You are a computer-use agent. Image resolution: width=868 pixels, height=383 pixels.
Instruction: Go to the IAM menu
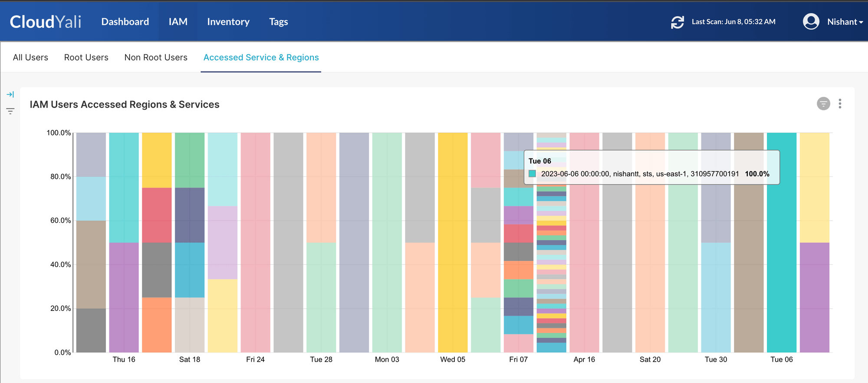(178, 22)
